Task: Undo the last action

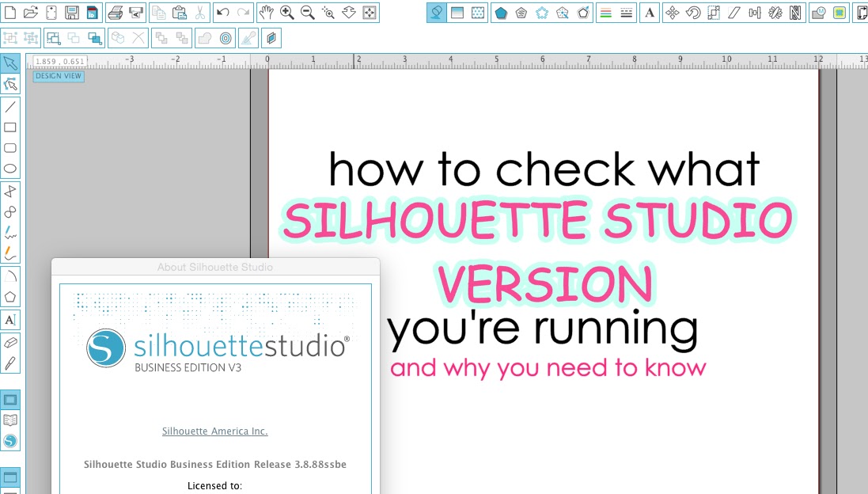Action: pos(222,12)
